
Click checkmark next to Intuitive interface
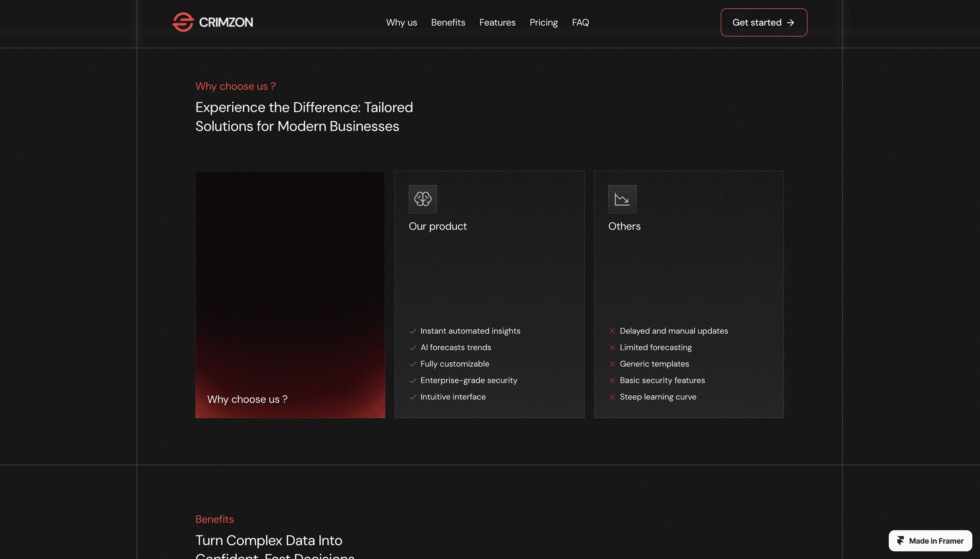point(413,397)
